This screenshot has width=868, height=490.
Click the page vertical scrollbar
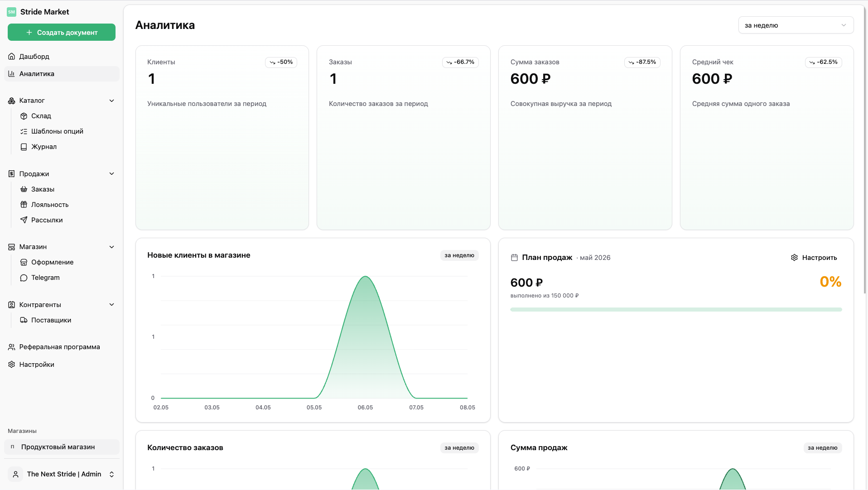pos(865,149)
